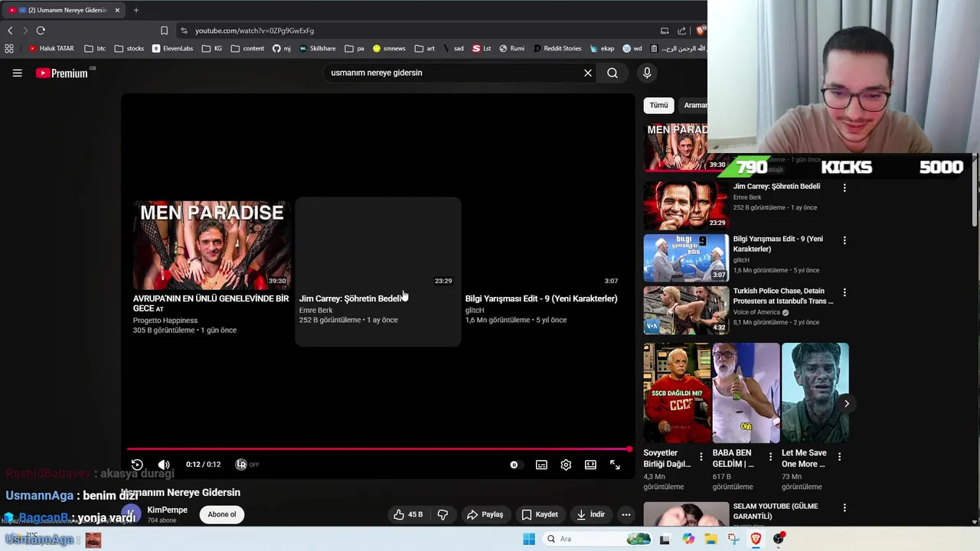This screenshot has width=980, height=551.
Task: Select the Tümü filter chip
Action: [x=659, y=105]
